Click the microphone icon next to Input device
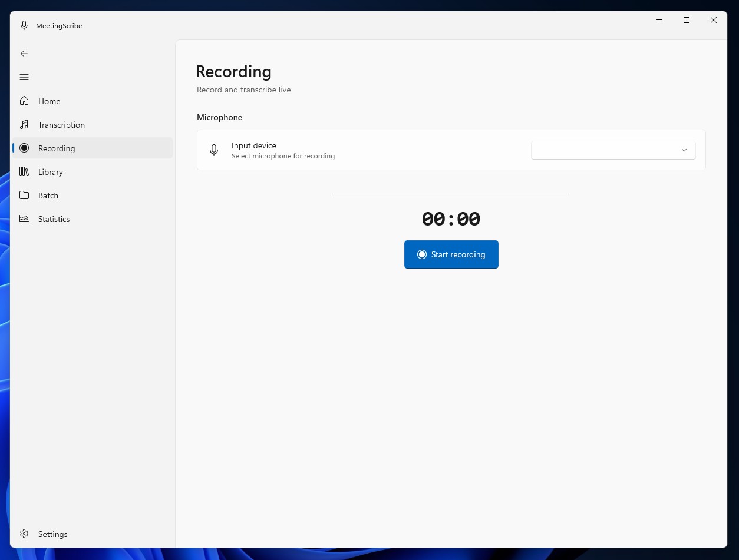The image size is (739, 560). (214, 150)
